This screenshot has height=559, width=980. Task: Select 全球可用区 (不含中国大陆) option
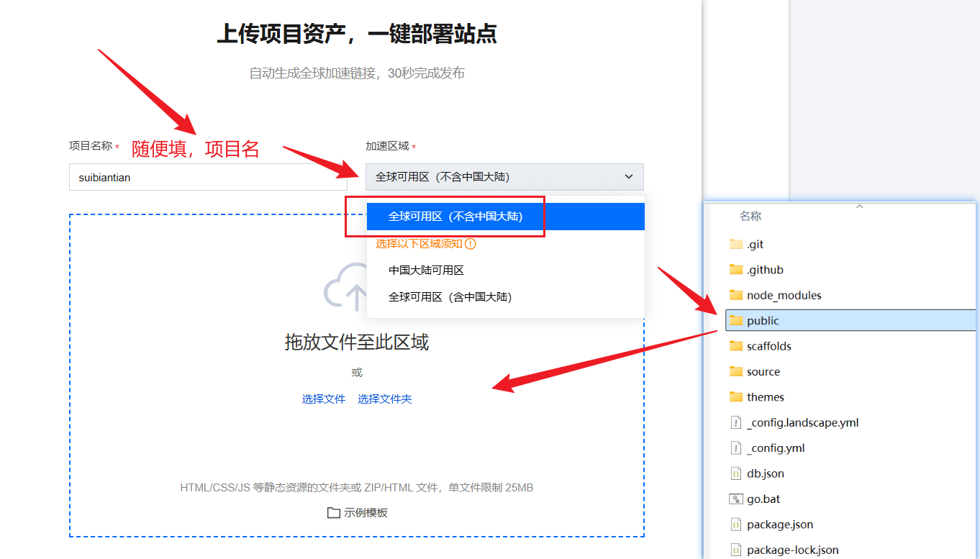(455, 217)
